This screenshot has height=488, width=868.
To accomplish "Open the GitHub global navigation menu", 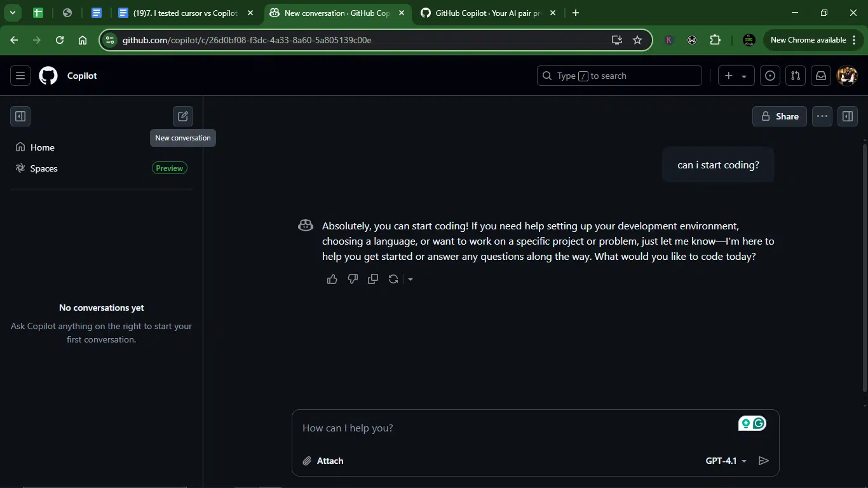I will 20,76.
